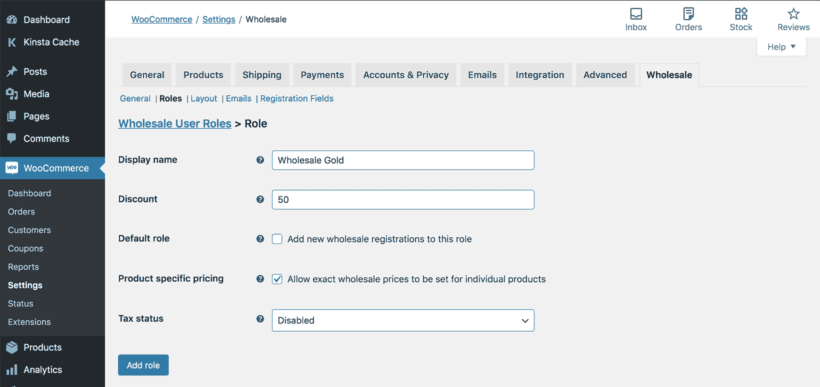This screenshot has width=820, height=387.
Task: Go to Settings breadcrumb link
Action: (x=219, y=19)
